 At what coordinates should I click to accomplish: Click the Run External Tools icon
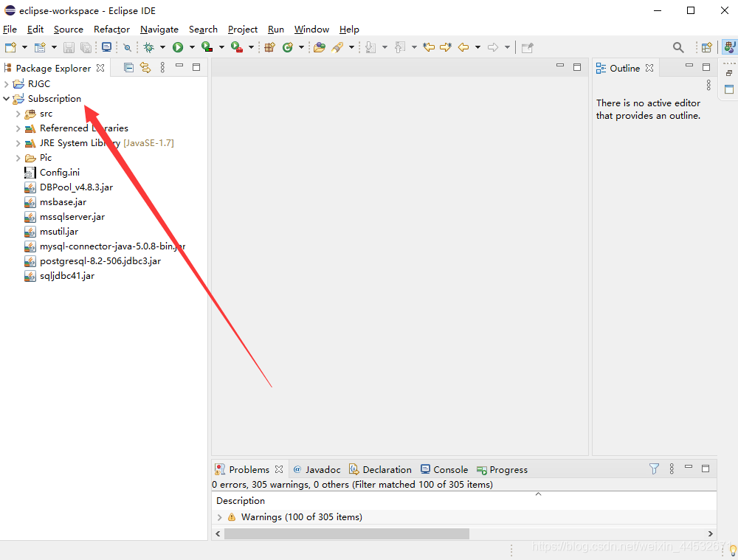(x=237, y=47)
